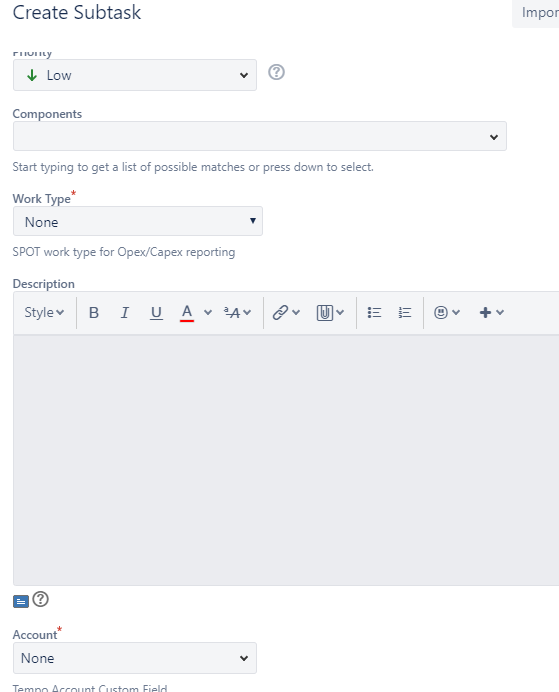Click the Account field label
The height and width of the screenshot is (692, 559).
[35, 635]
